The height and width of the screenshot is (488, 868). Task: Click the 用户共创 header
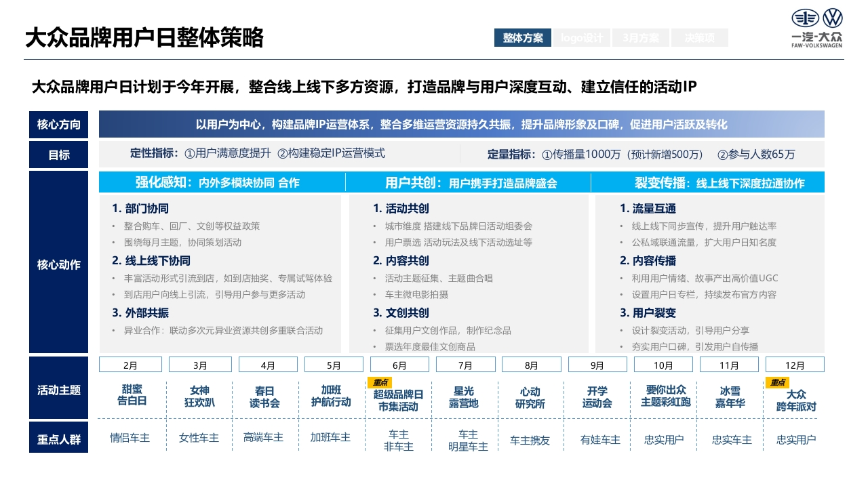click(468, 183)
